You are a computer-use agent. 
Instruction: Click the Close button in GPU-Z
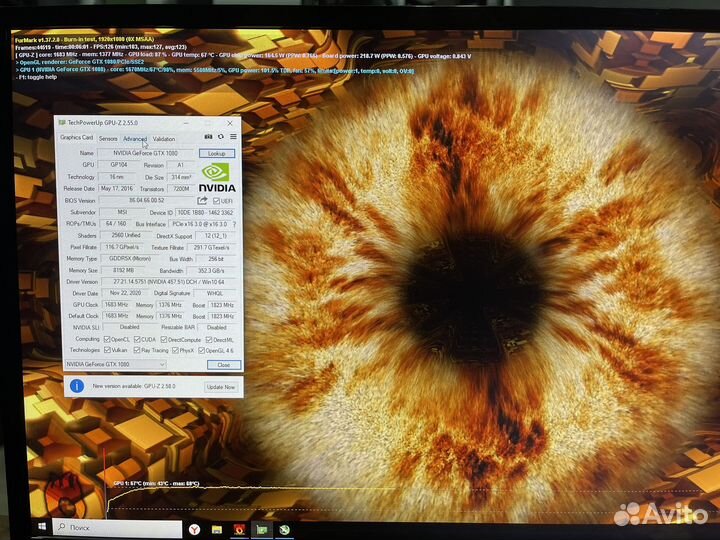pos(224,365)
